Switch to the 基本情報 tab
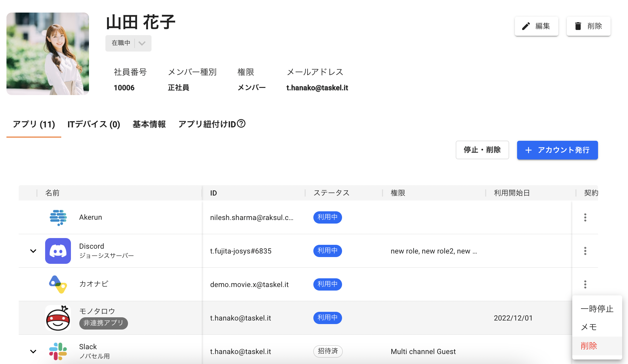The height and width of the screenshot is (364, 628). coord(149,124)
